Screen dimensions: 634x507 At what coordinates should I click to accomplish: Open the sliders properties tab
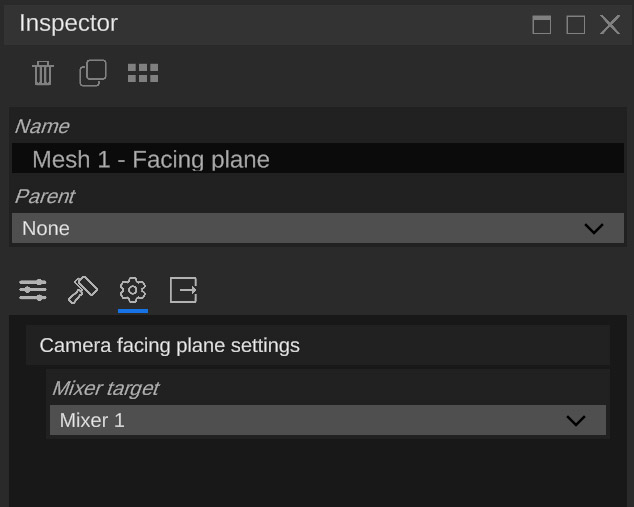pyautogui.click(x=33, y=290)
